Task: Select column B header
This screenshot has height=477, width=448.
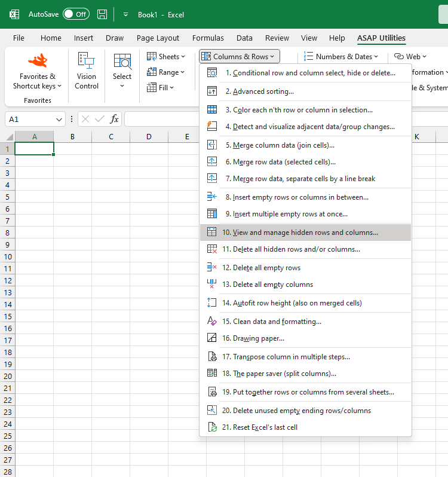Action: coord(73,137)
